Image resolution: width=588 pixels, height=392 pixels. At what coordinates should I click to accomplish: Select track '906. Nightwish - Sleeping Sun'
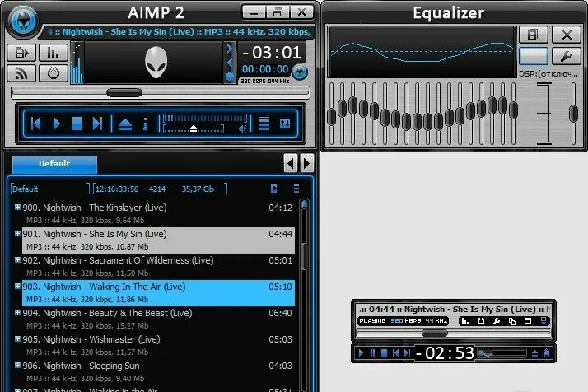tap(158, 371)
